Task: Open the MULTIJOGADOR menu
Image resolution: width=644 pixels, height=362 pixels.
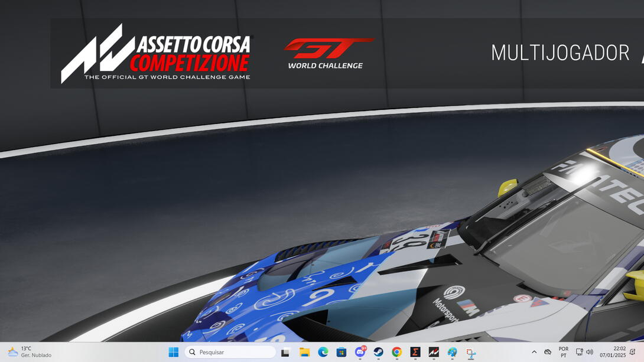Action: pyautogui.click(x=560, y=53)
